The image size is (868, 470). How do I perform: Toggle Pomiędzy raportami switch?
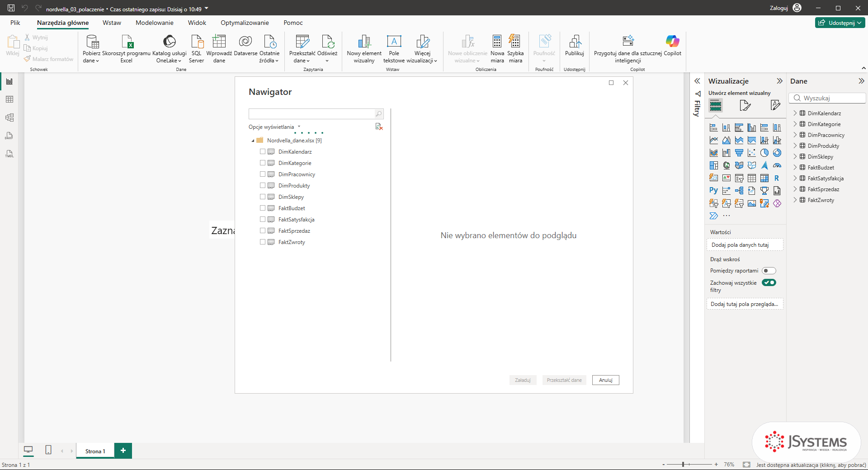click(x=769, y=271)
